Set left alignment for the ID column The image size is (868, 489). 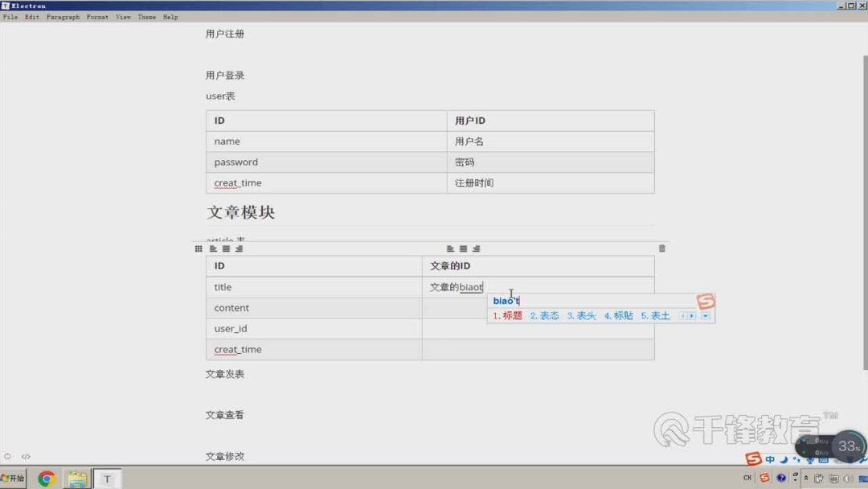click(214, 249)
